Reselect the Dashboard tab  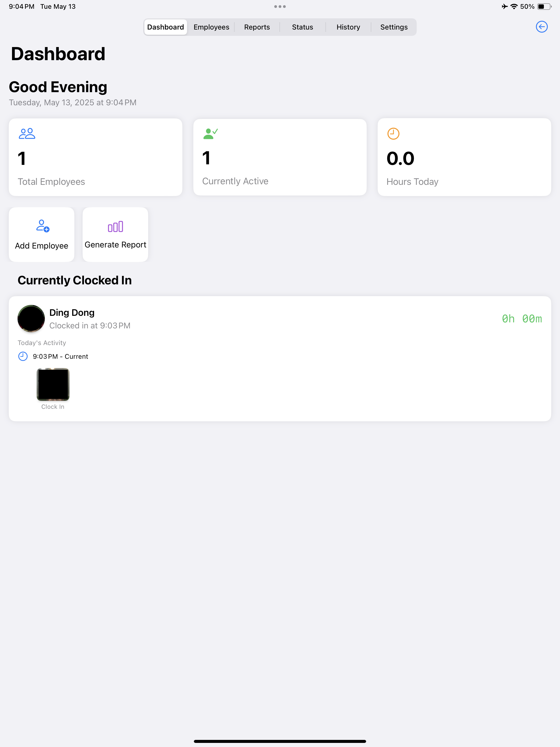[165, 27]
